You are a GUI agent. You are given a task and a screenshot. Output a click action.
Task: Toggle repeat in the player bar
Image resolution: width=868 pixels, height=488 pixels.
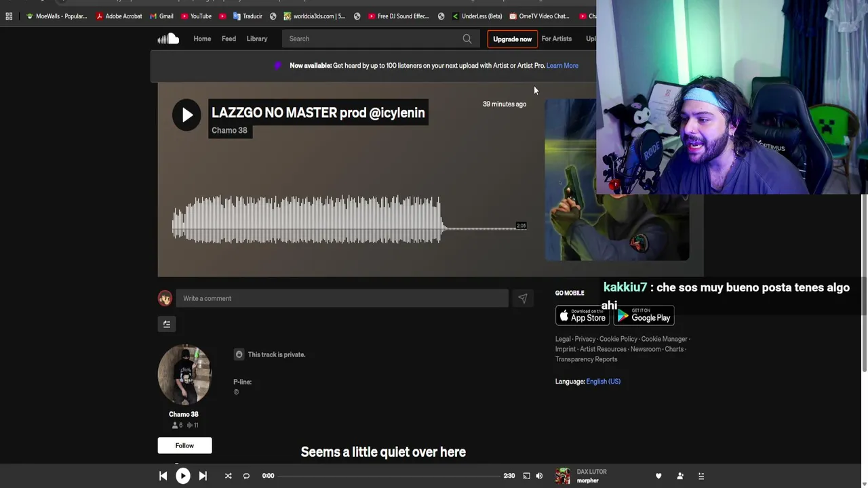[246, 476]
